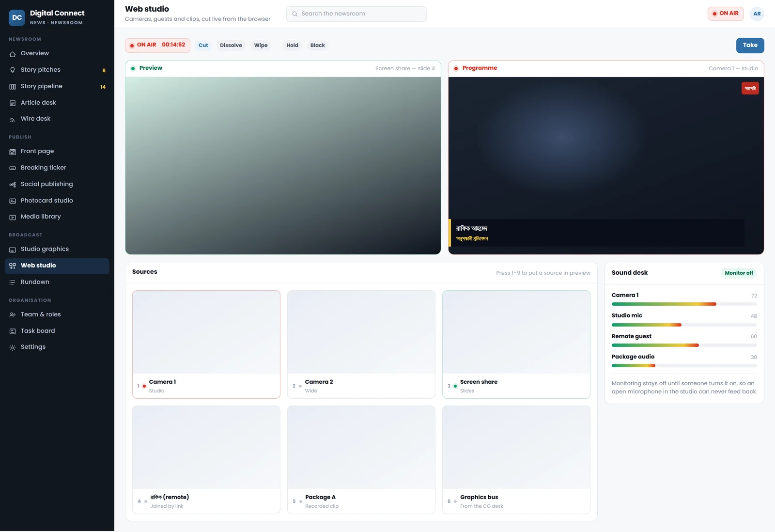This screenshot has width=775, height=532.
Task: Click the Programme lower-third name caption
Action: (x=596, y=233)
